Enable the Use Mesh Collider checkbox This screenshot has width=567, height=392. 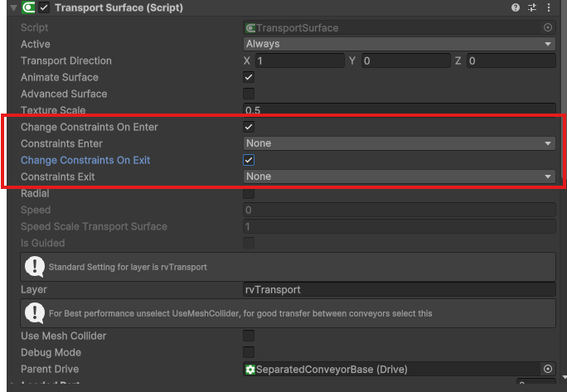249,336
